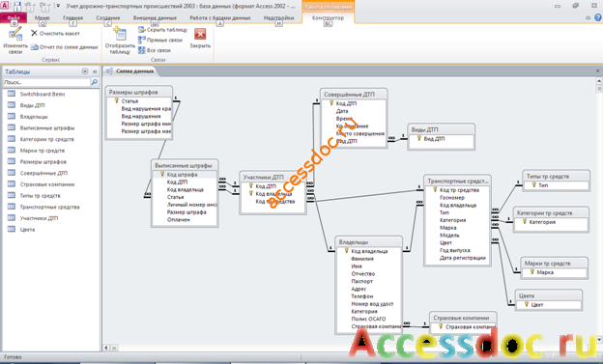Collapse the ribbon with the caret icon
The image size is (603, 364).
pos(588,17)
